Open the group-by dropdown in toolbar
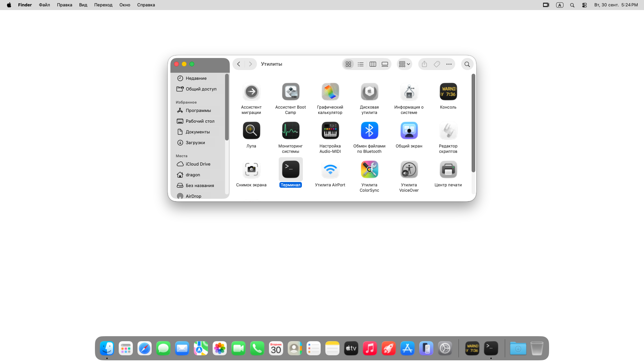This screenshot has height=362, width=644. tap(405, 64)
